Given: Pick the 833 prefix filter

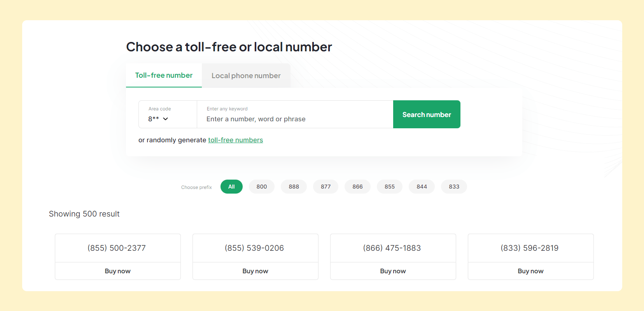Looking at the screenshot, I should click(454, 187).
